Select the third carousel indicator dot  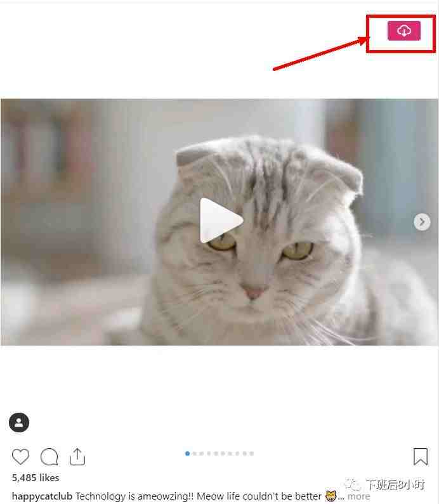point(202,453)
